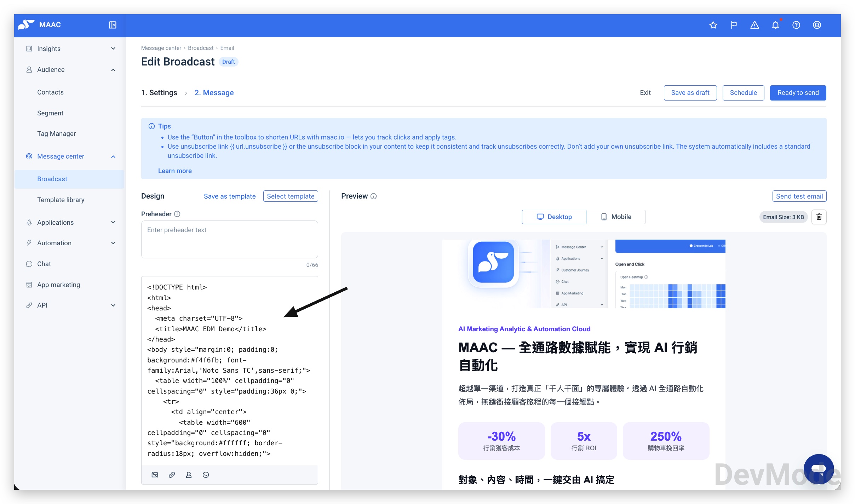Open the help question mark icon
The image size is (855, 504).
[x=796, y=25]
